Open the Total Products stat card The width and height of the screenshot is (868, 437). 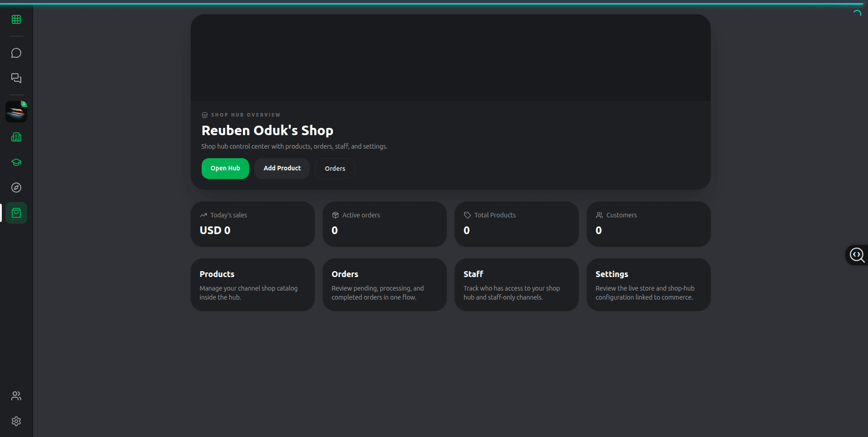click(517, 224)
